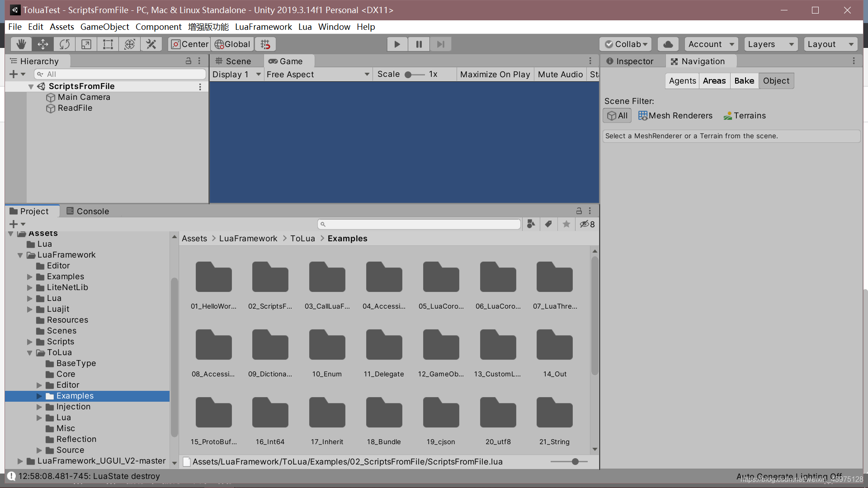Select Mesh Renderers scene filter

[675, 116]
